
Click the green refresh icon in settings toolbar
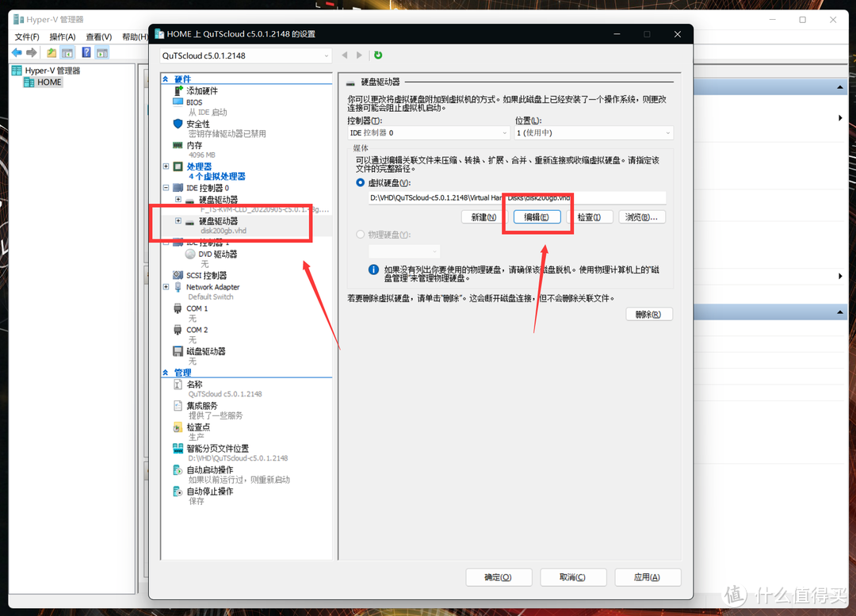[x=378, y=55]
